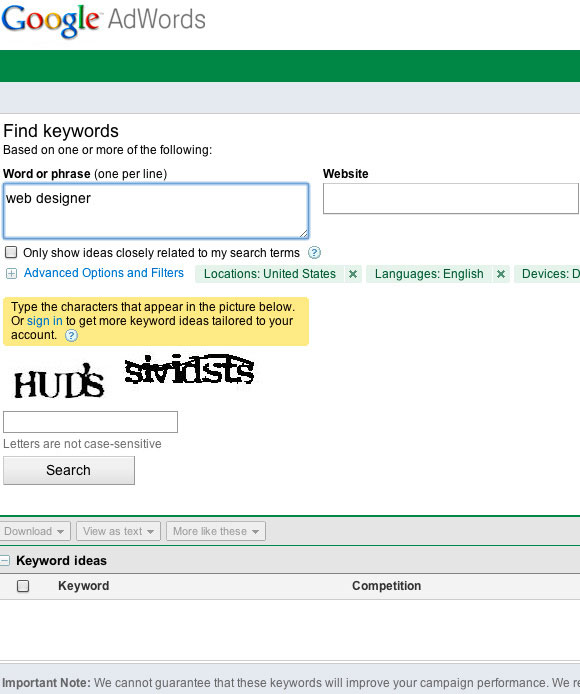Image resolution: width=580 pixels, height=694 pixels.
Task: Click the help icon beside closely related ideas
Action: coord(314,253)
